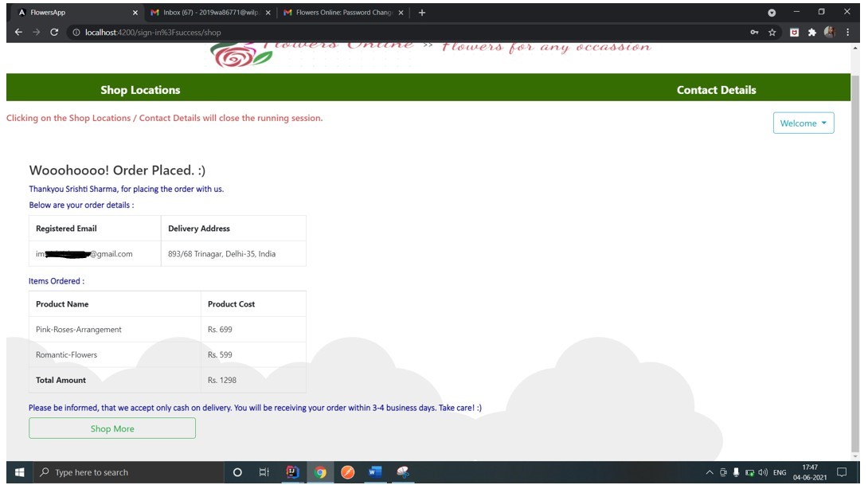Click the Extensions puzzle-piece icon in Chrome
Viewport: 868px width, 485px height.
click(x=811, y=33)
